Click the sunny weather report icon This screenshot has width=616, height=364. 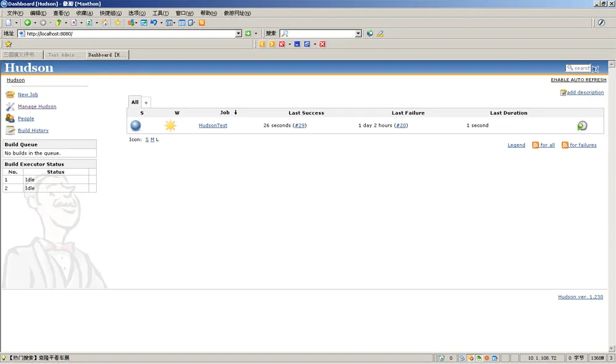tap(170, 126)
